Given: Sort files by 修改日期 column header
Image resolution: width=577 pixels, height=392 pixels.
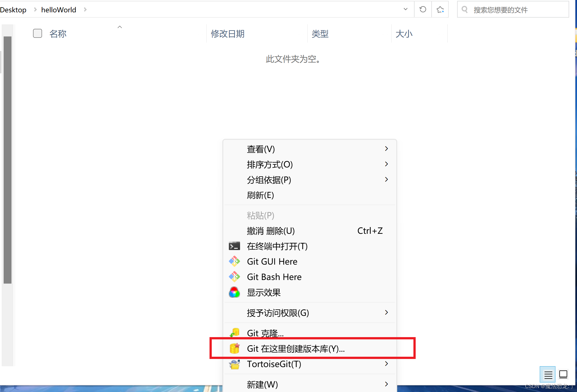Looking at the screenshot, I should coord(227,34).
